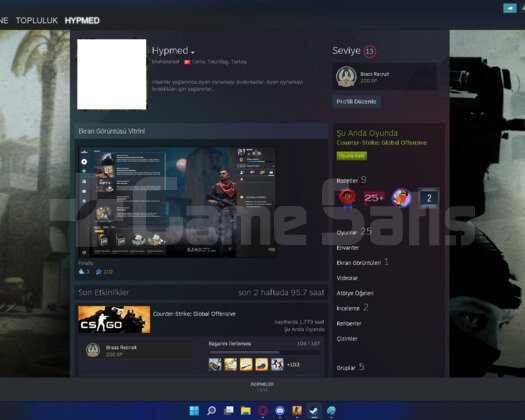Open the Oyunlar 25 games link
Viewport: 525px width, 420px height.
pos(354,232)
